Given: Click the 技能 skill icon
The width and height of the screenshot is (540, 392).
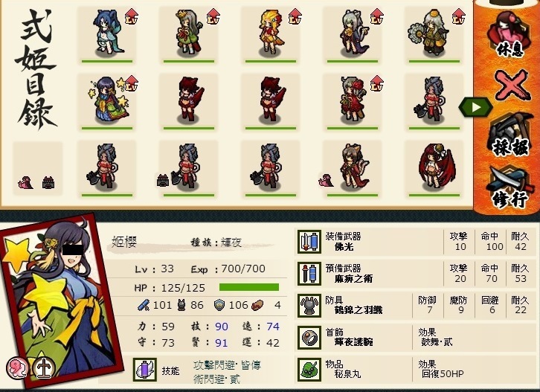Looking at the screenshot, I should coord(145,369).
